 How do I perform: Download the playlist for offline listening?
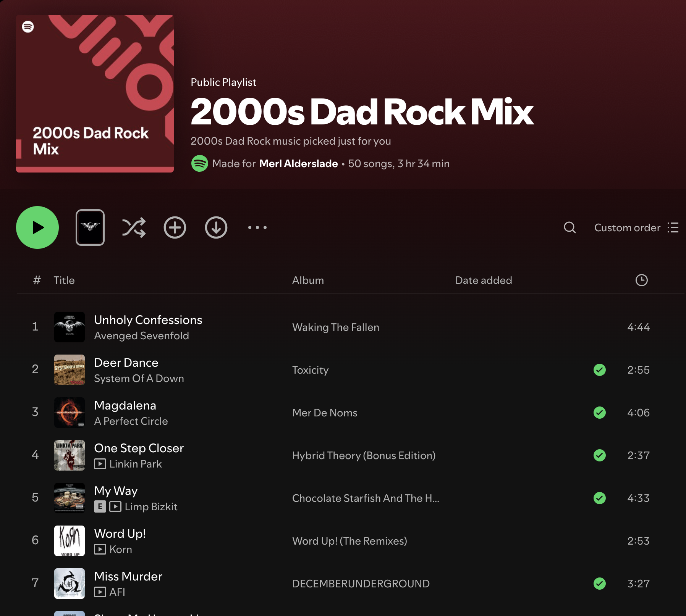click(216, 227)
